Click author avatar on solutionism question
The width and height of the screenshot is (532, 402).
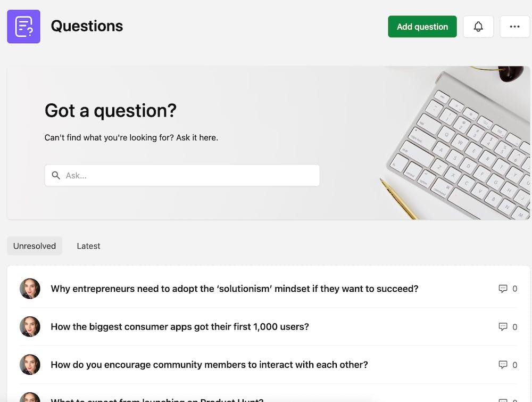30,289
